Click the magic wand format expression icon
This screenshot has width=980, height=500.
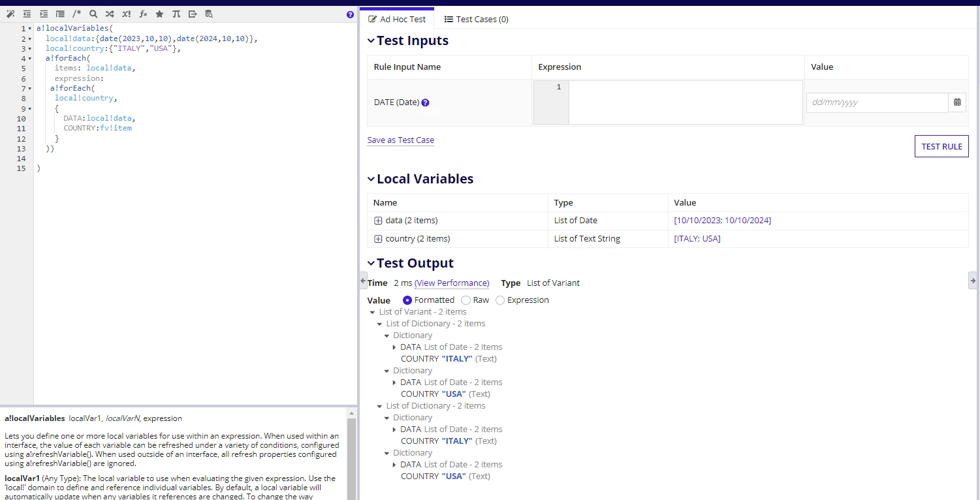pyautogui.click(x=10, y=14)
